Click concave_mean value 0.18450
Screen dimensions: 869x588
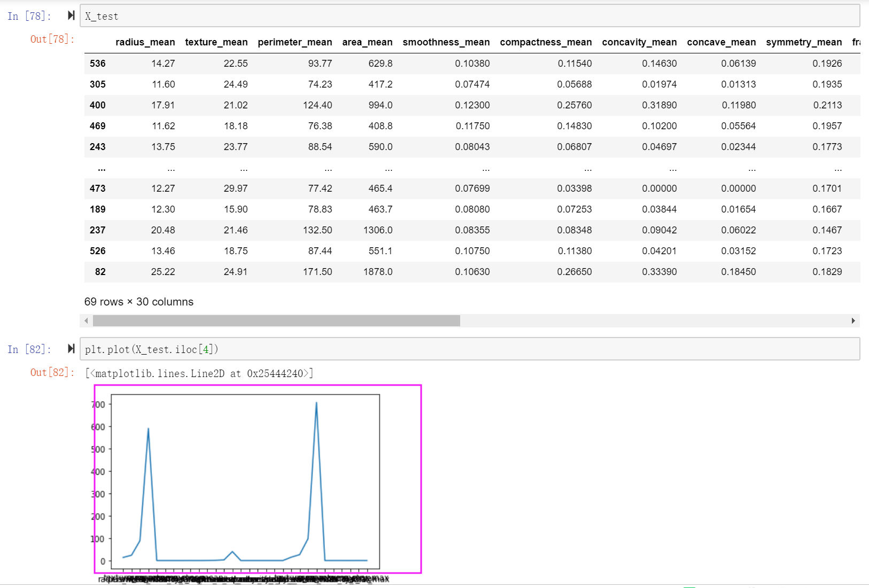(739, 272)
